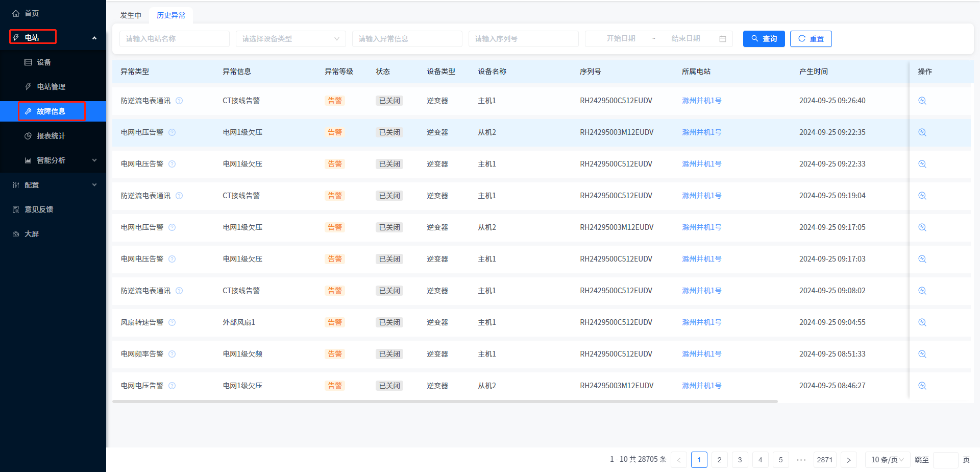Click the magnifier detail icon in first row
980x472 pixels.
pyautogui.click(x=922, y=101)
